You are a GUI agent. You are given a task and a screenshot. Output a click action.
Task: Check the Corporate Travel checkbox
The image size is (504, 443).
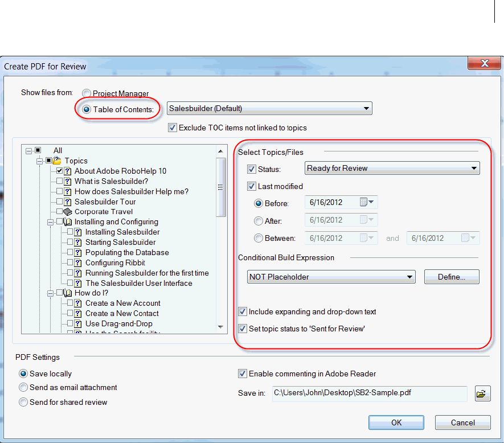pyautogui.click(x=59, y=211)
